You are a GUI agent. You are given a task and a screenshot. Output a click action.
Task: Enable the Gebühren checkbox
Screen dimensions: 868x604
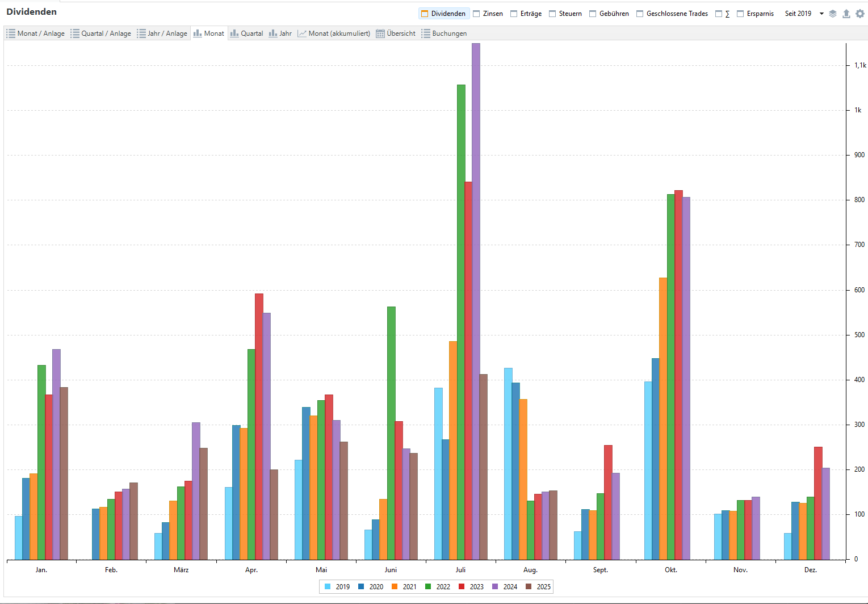point(609,14)
